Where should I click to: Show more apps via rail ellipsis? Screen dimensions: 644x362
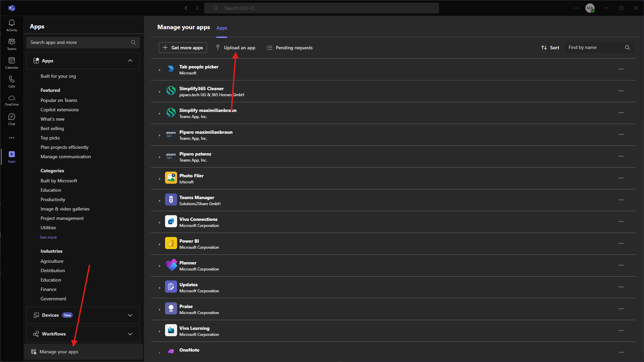12,138
